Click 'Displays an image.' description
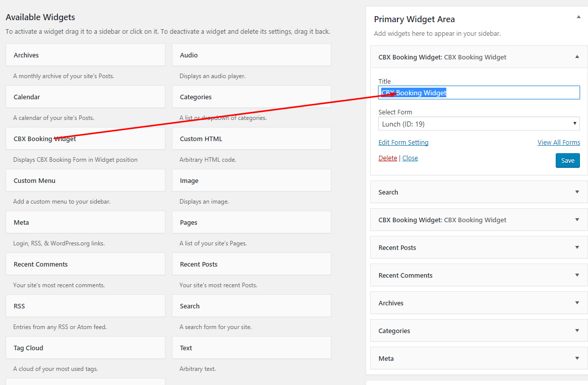Viewport: 588px width, 385px height. pos(204,202)
